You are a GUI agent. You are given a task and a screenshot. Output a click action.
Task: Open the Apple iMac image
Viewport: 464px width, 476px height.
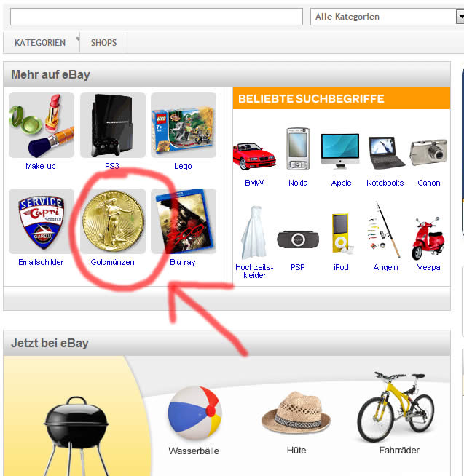point(340,151)
